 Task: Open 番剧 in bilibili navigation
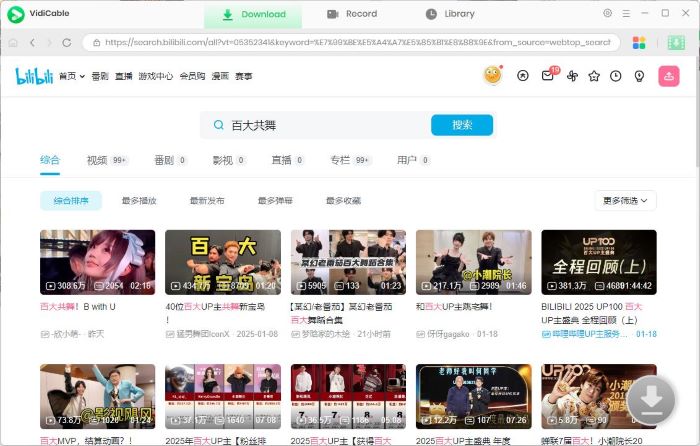tap(100, 76)
